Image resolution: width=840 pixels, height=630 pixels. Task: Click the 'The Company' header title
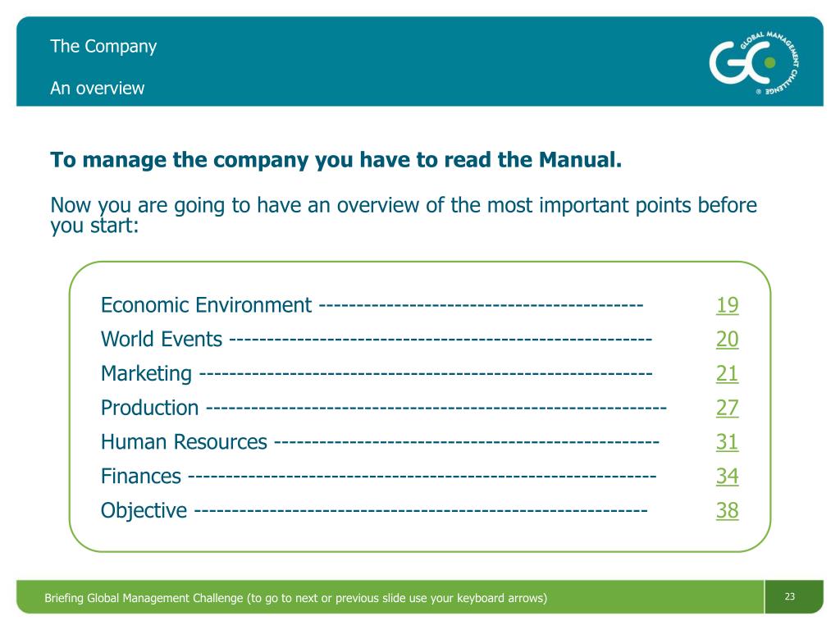103,47
